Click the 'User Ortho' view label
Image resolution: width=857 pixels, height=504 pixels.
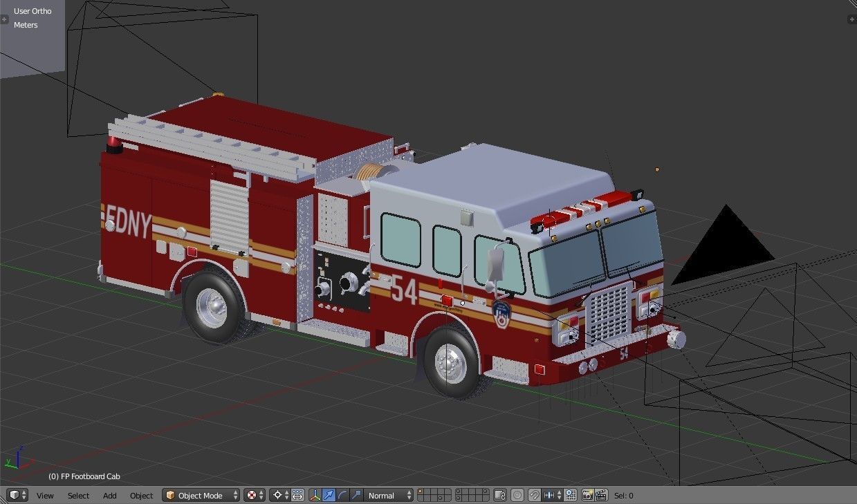(33, 11)
